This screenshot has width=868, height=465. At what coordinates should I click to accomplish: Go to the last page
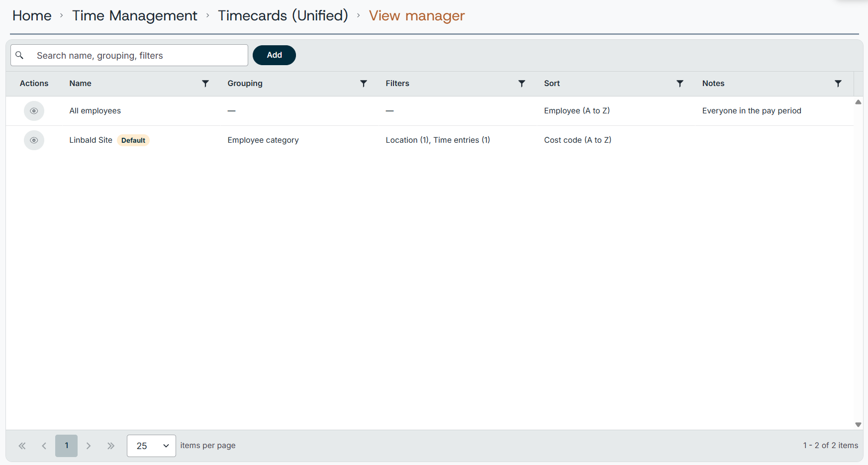(x=111, y=446)
